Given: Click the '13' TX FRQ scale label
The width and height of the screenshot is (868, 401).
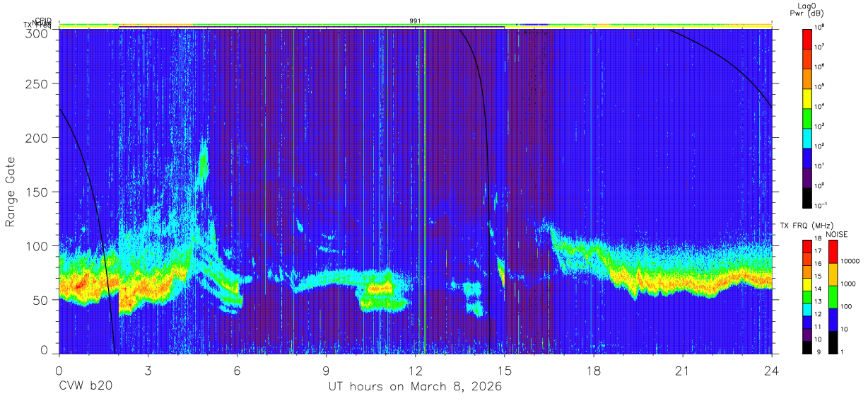Looking at the screenshot, I should point(819,303).
